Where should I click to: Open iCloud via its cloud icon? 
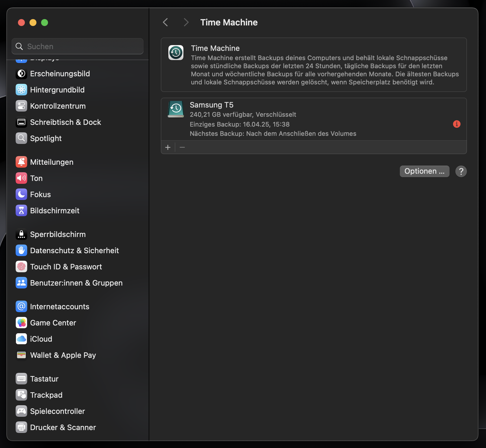(21, 339)
